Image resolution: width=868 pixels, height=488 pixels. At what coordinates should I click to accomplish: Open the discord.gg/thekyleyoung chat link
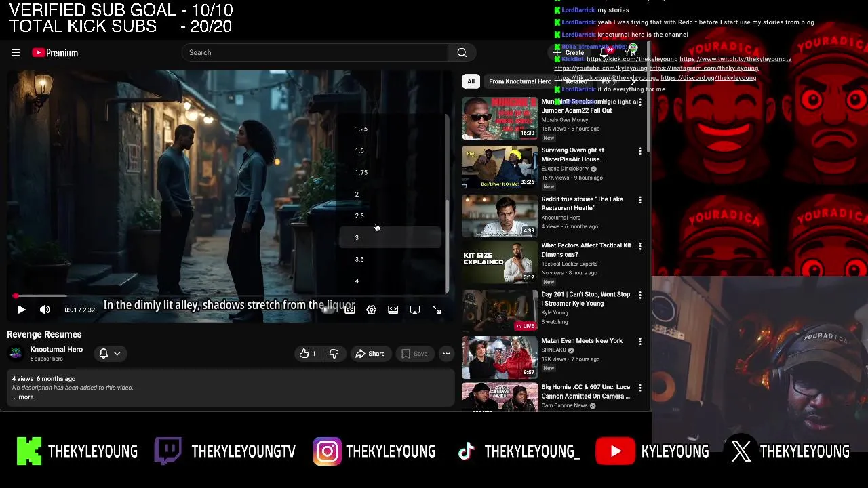(708, 78)
